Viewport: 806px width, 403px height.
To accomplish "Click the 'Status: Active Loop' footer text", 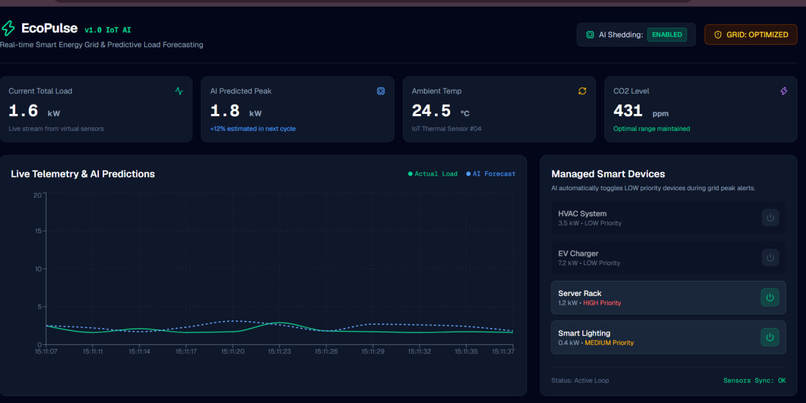I will click(x=580, y=381).
